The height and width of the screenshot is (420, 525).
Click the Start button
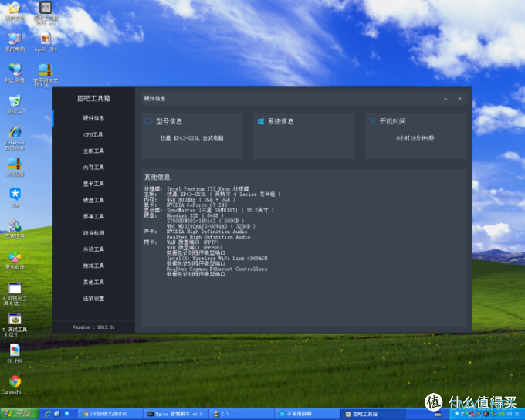coord(19,414)
